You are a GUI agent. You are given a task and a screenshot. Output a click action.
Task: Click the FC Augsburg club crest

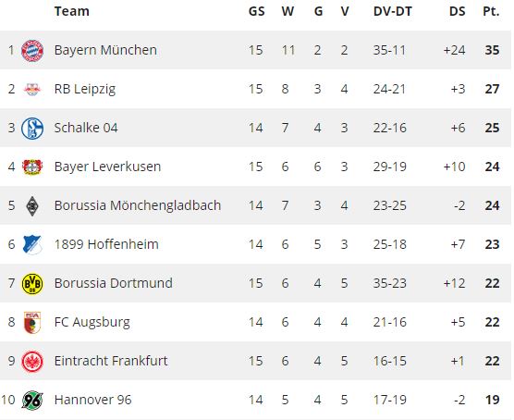[32, 322]
